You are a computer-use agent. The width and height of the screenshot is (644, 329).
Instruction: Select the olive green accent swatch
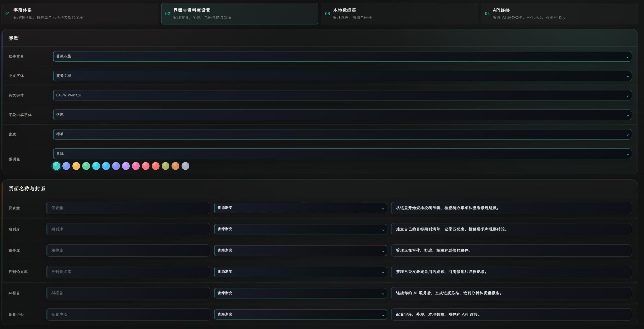[165, 166]
